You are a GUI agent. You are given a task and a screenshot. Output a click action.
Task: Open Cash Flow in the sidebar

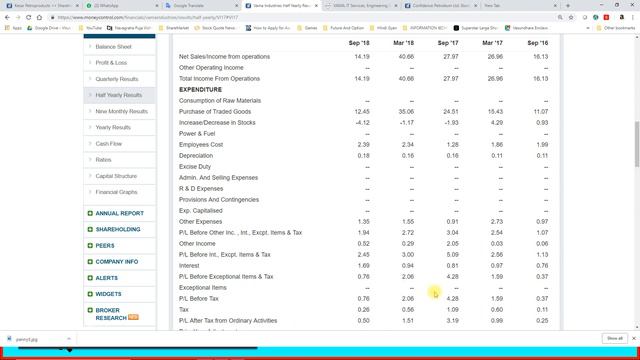click(x=109, y=144)
